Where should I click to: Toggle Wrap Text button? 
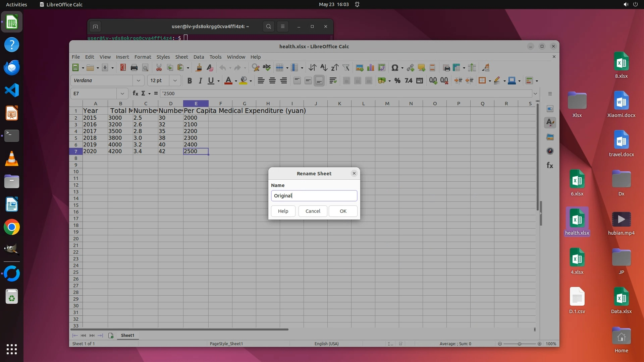tap(333, 80)
